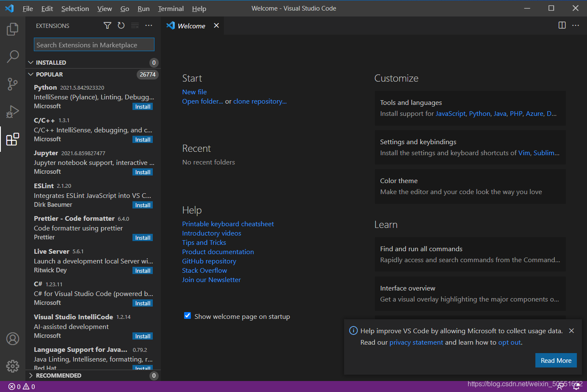The width and height of the screenshot is (587, 392).
Task: Select Language Support for Java extension entry
Action: click(93, 357)
